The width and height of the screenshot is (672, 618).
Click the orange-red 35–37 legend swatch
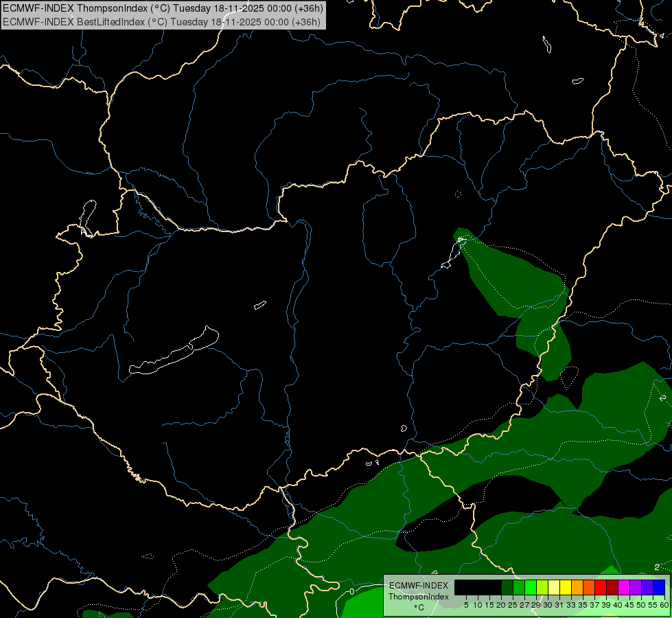coord(589,587)
